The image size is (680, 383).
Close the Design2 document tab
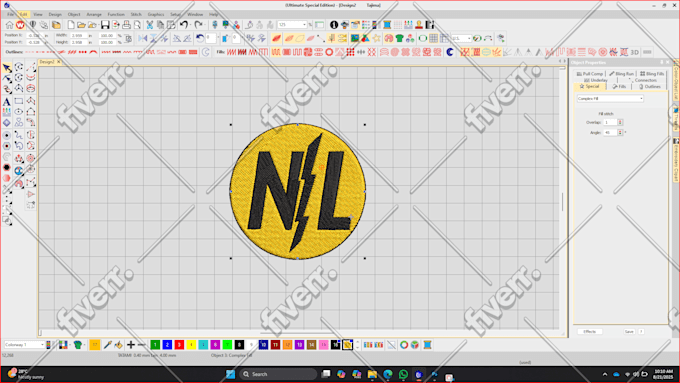[59, 62]
